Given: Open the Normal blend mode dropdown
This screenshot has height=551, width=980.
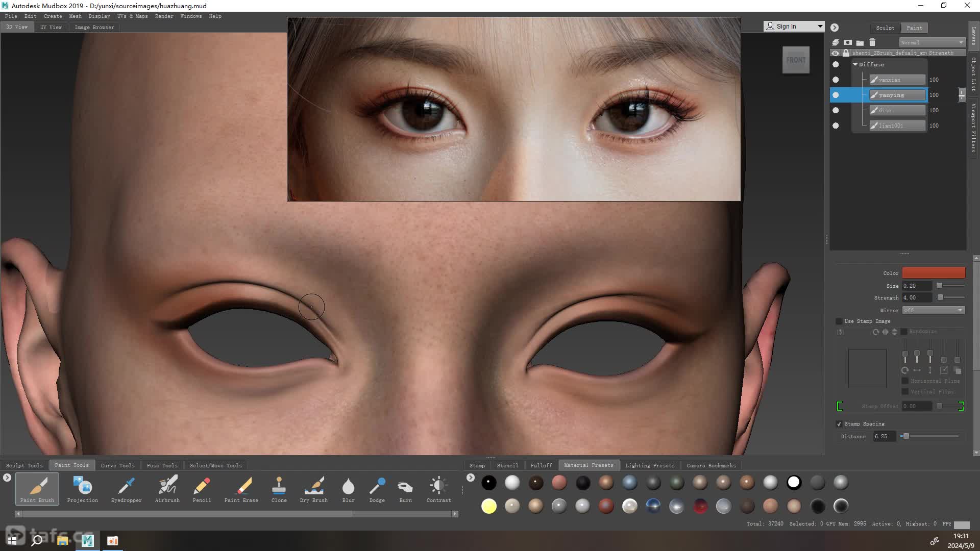Looking at the screenshot, I should point(932,42).
